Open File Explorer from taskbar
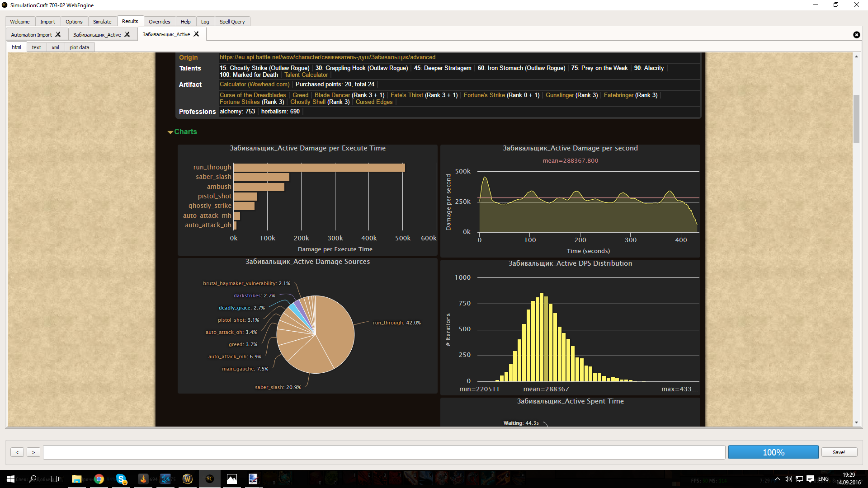This screenshot has height=488, width=868. coord(76,479)
